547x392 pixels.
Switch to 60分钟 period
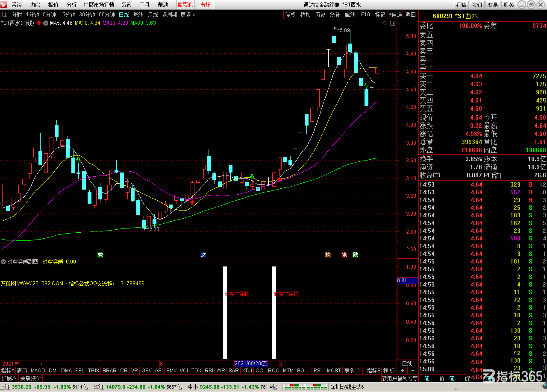coord(106,15)
